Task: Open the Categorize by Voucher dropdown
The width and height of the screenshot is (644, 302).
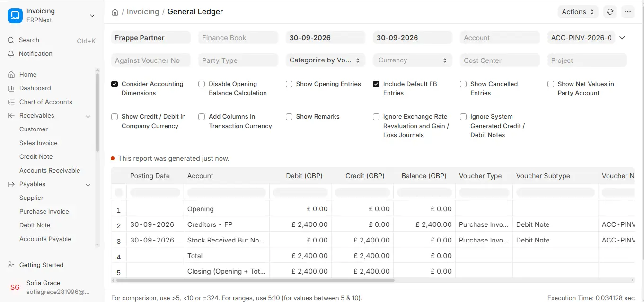Action: pyautogui.click(x=325, y=60)
